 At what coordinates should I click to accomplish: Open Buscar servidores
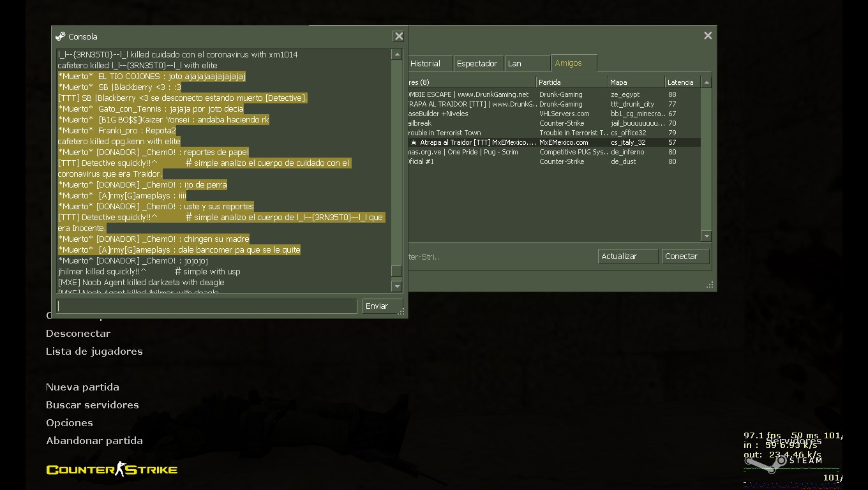[93, 405]
